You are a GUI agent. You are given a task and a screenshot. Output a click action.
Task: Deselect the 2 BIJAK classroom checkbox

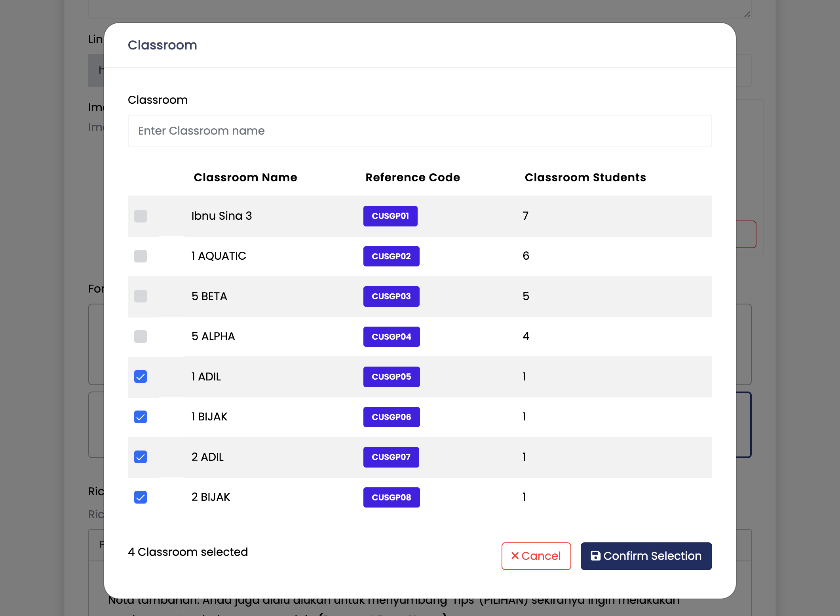point(141,497)
